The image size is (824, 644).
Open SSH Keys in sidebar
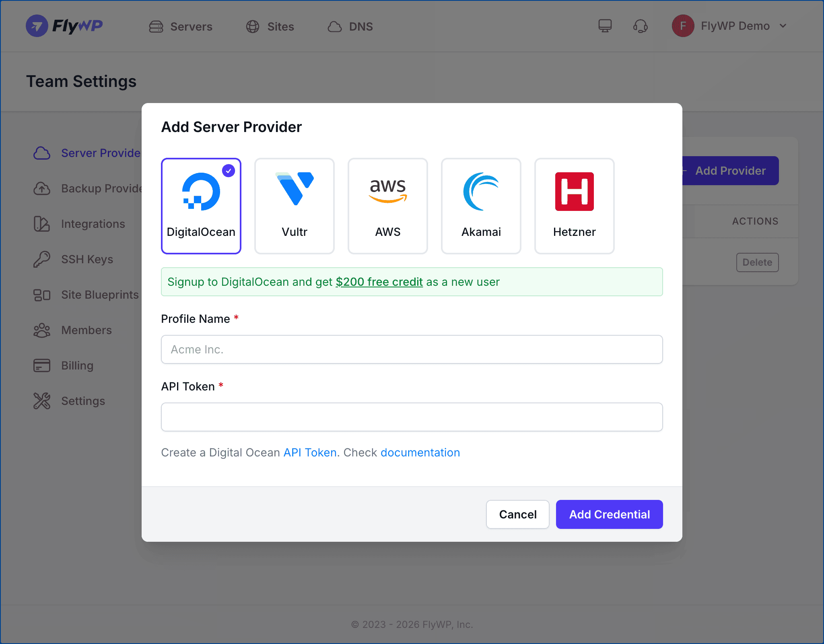[73, 259]
